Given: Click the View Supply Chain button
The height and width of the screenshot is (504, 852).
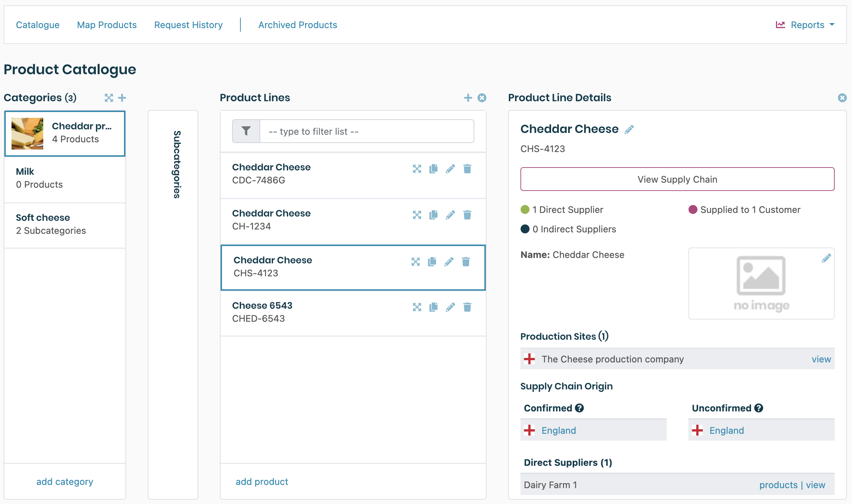Looking at the screenshot, I should click(x=677, y=179).
